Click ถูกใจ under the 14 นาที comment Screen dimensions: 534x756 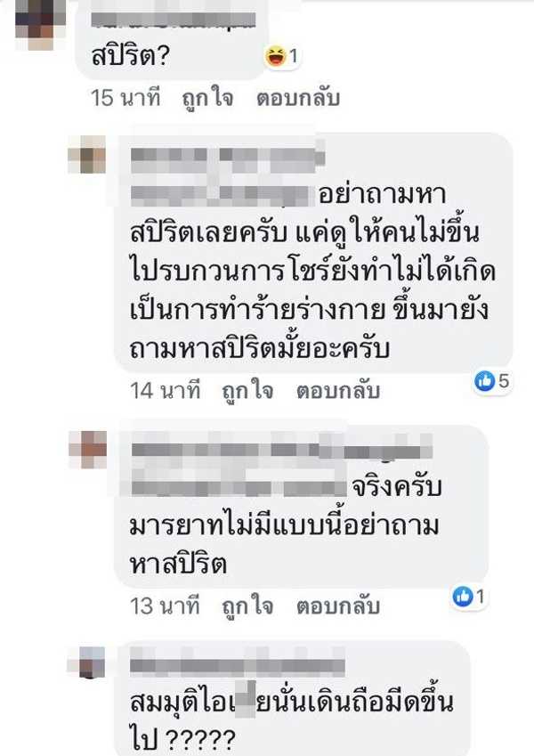[x=247, y=391]
